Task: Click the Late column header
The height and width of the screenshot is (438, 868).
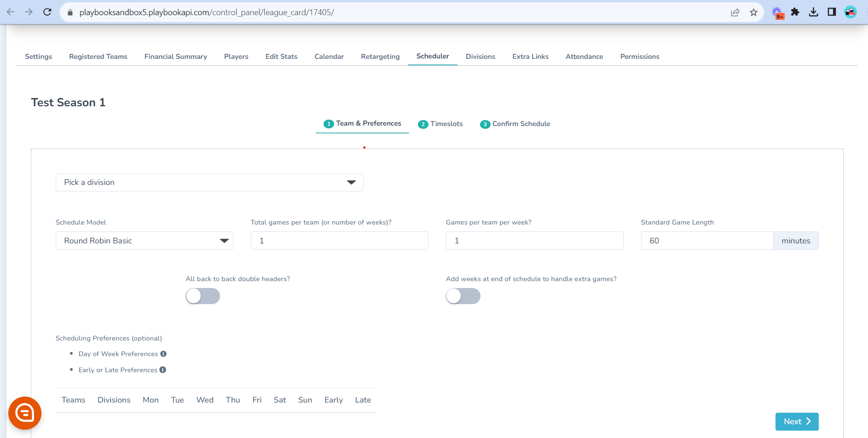Action: (x=363, y=400)
